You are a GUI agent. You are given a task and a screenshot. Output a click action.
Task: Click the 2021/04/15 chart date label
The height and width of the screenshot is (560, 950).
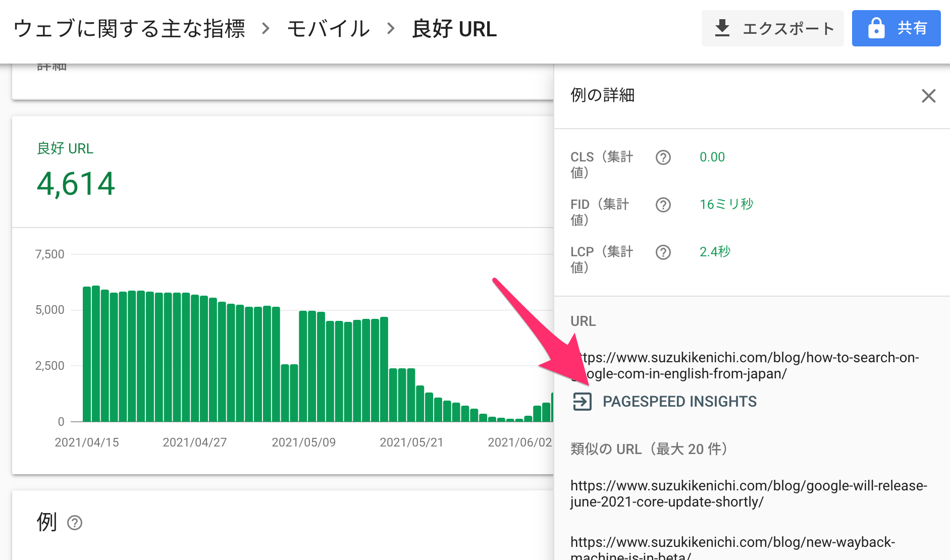(87, 442)
